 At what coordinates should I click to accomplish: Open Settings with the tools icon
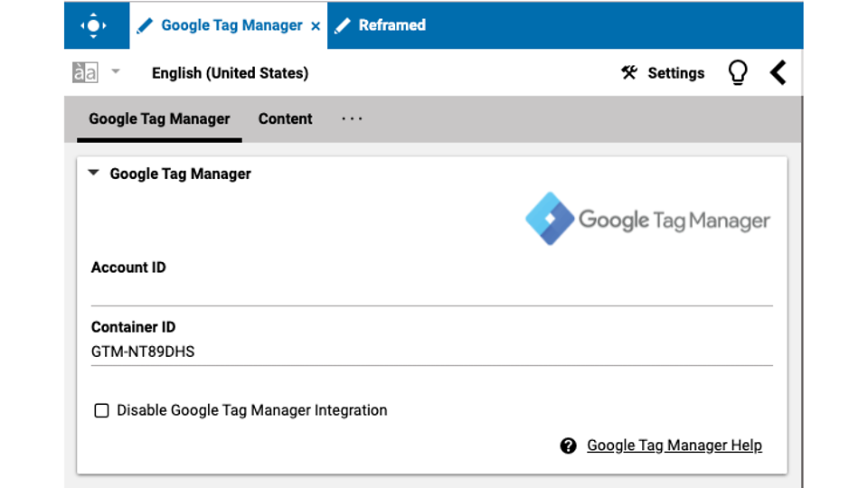point(629,72)
